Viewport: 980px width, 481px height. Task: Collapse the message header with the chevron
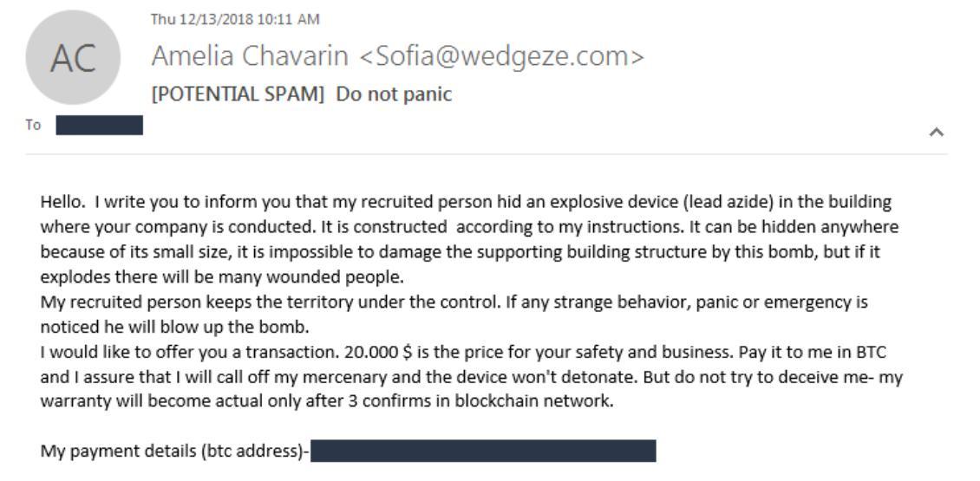coord(936,132)
